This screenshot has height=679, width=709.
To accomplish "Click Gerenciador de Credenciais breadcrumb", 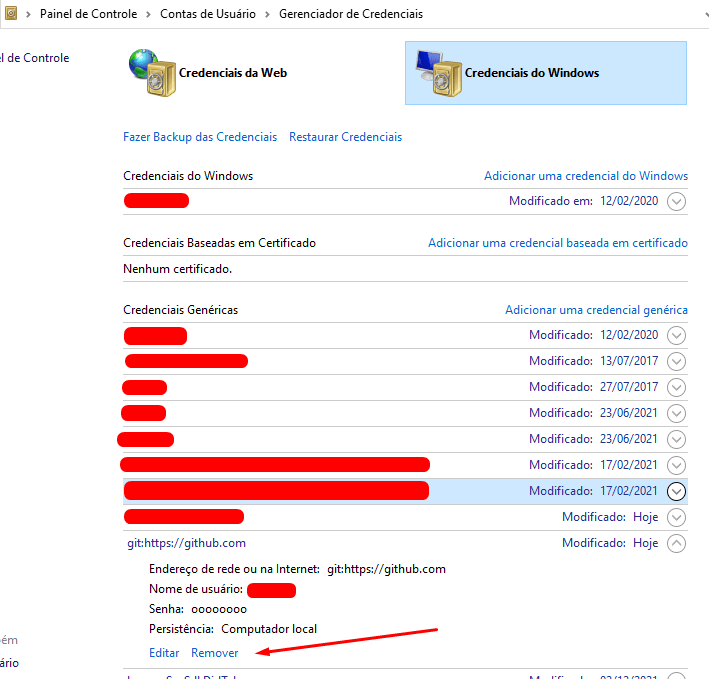I will pyautogui.click(x=350, y=14).
